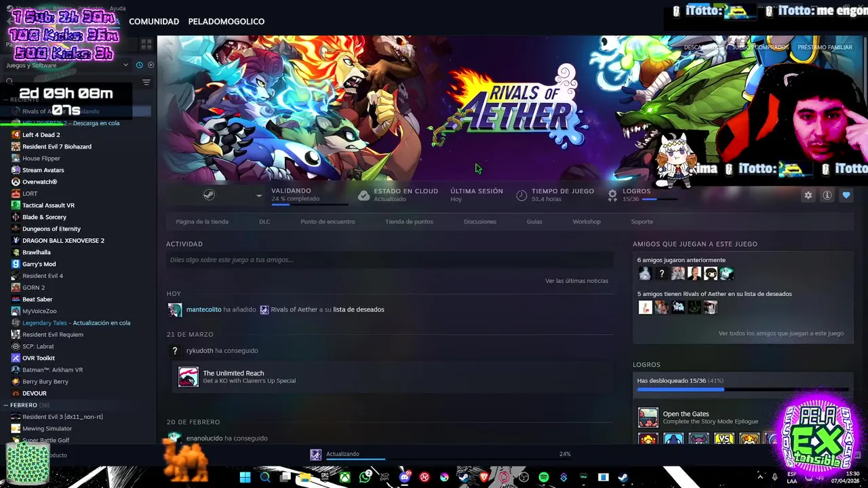
Task: Open the Guías tab
Action: (x=534, y=222)
